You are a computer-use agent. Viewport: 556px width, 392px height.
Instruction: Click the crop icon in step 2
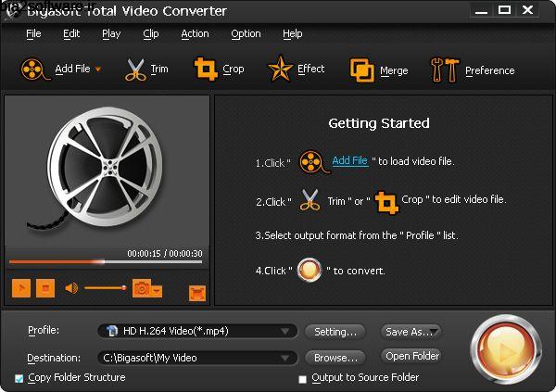[386, 202]
